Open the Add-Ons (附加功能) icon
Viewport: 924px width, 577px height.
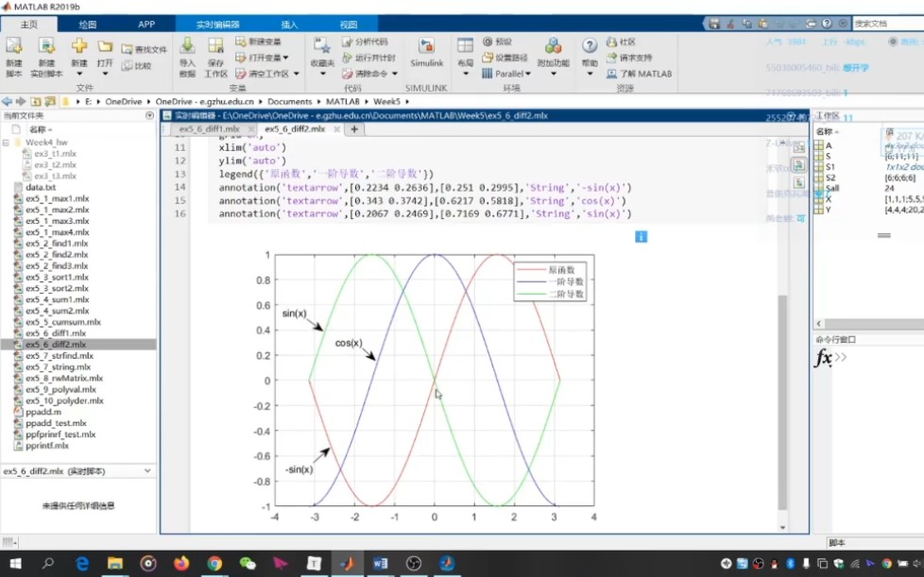pos(553,47)
